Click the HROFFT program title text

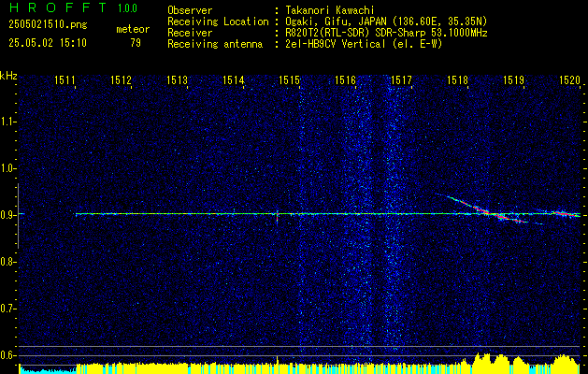(x=58, y=7)
